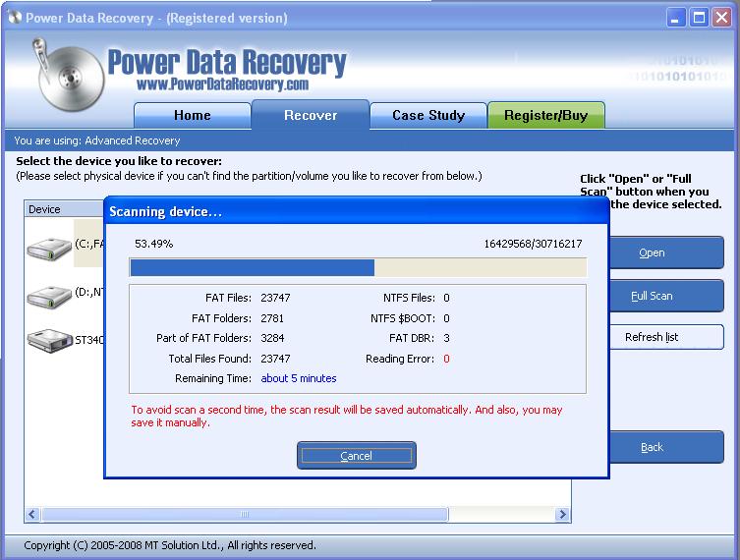Image resolution: width=740 pixels, height=560 pixels.
Task: Click the 'Scanning device...' dialog title
Action: (165, 211)
